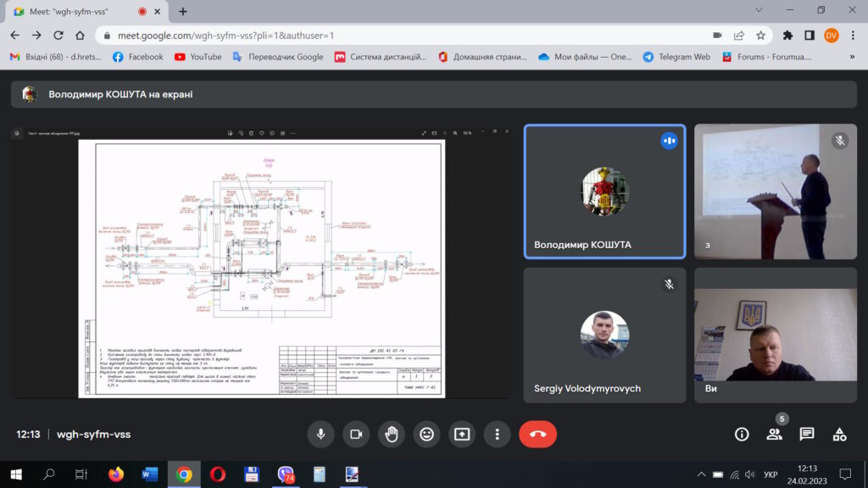Click the Володимир КОШУТА participant tile

[x=604, y=191]
